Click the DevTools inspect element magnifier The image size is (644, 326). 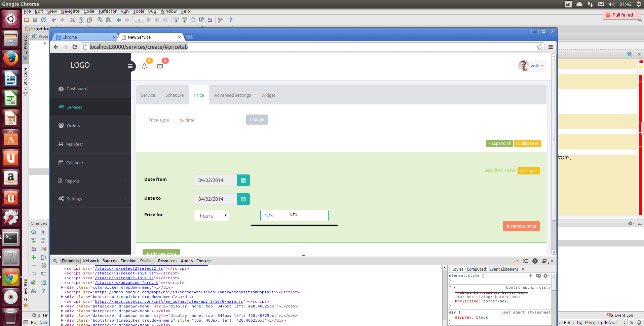point(55,261)
